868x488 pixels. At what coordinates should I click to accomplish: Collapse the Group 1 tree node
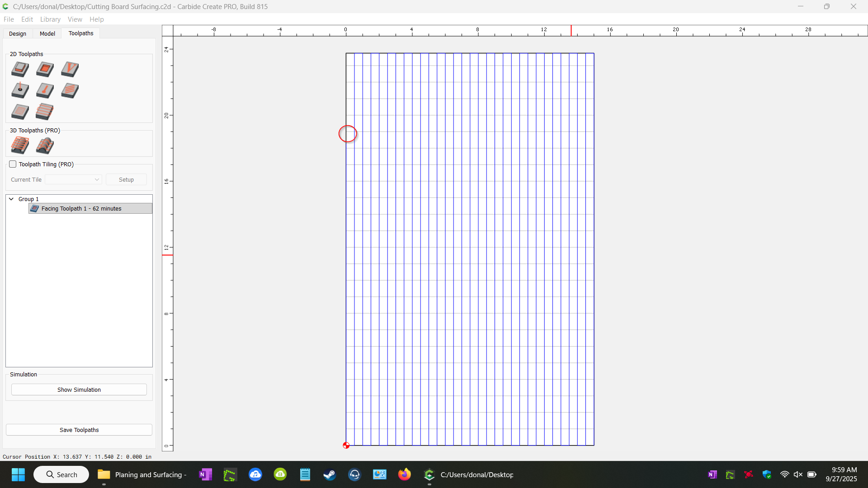pos(11,199)
